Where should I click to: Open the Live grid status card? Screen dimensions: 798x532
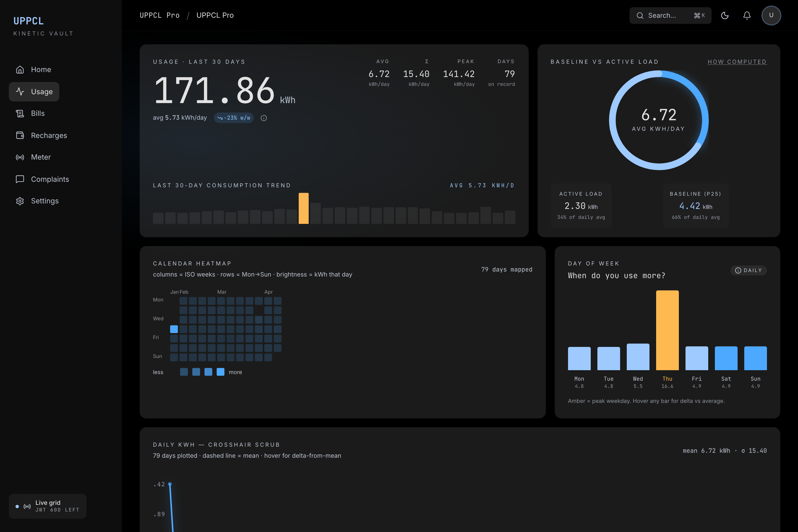(47, 506)
